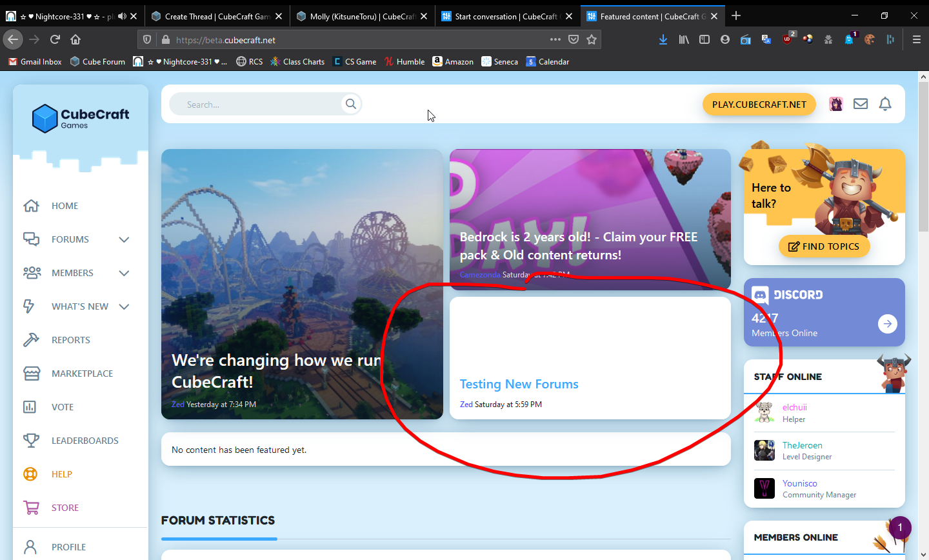Viewport: 929px width, 560px height.
Task: Expand the Members submenu chevron
Action: (125, 273)
